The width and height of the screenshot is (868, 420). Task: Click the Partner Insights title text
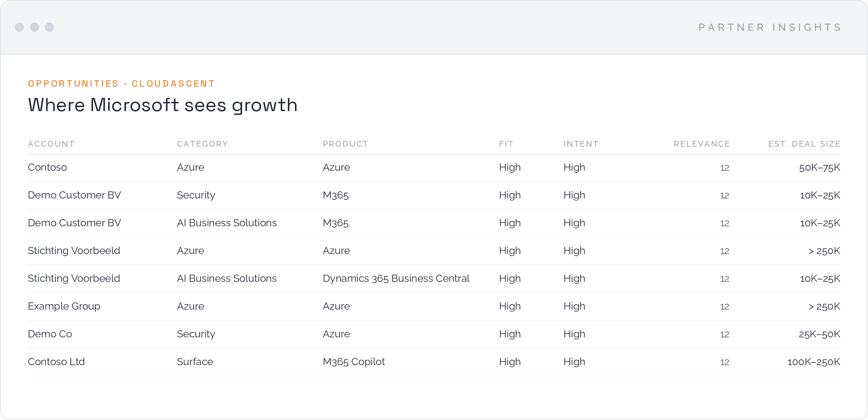[770, 27]
